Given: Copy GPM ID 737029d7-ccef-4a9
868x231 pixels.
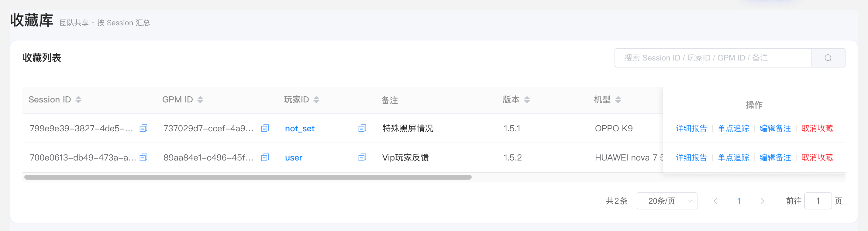Looking at the screenshot, I should pos(265,128).
